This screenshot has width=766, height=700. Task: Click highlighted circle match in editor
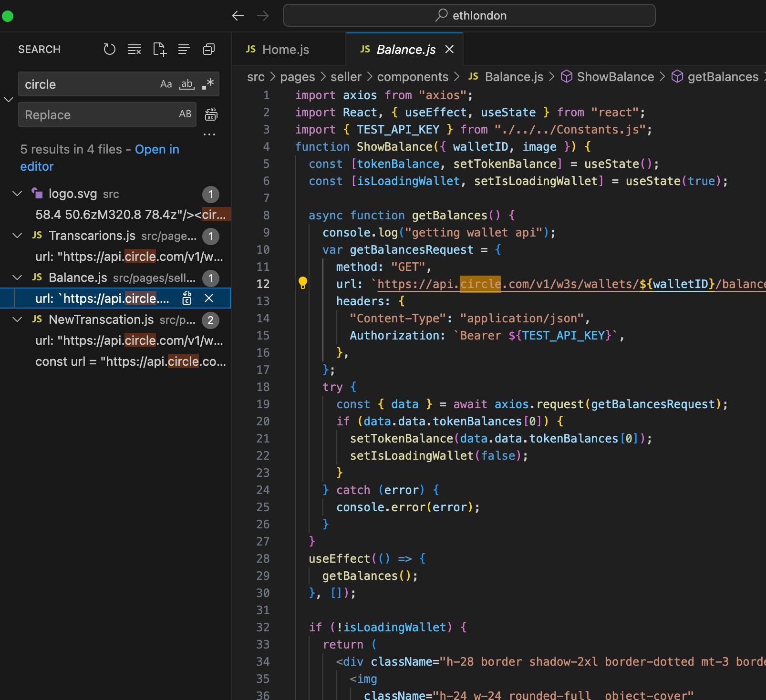(480, 284)
